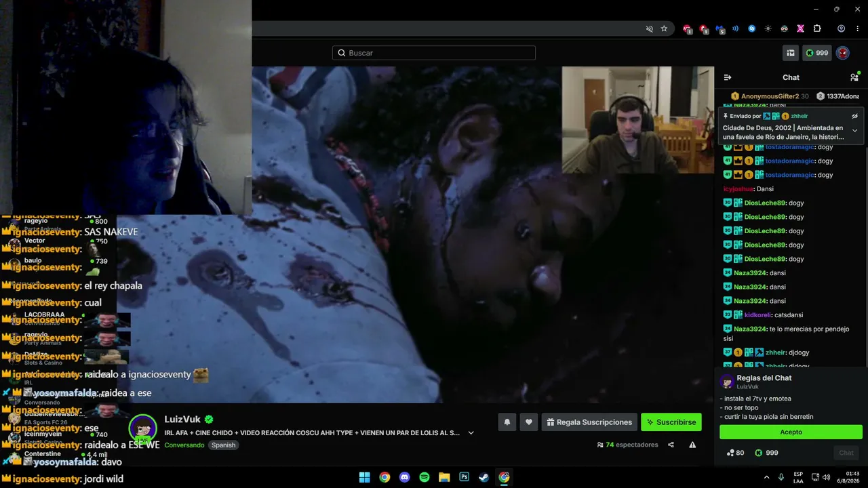Open the Spider-Man user avatar menu

(843, 53)
